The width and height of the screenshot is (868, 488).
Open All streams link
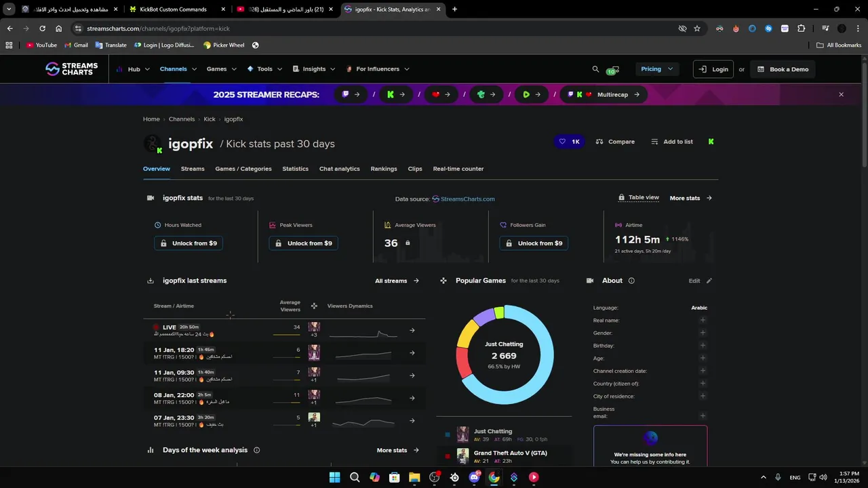[397, 281]
